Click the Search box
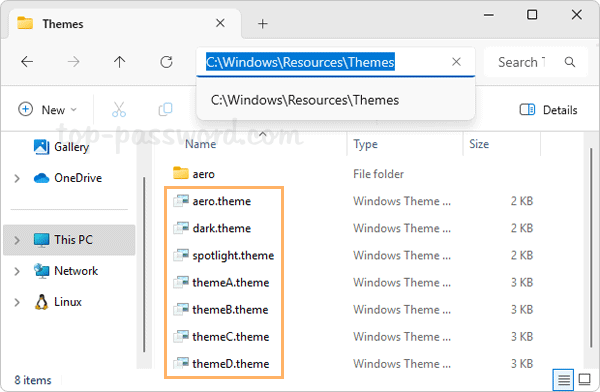This screenshot has width=600, height=392. [536, 62]
